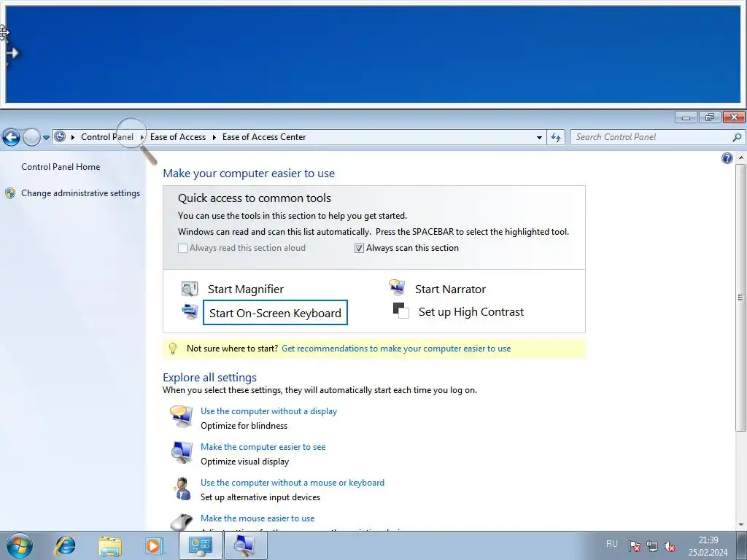Click the vertical scrollbar thumb
Image resolution: width=747 pixels, height=560 pixels.
[x=741, y=297]
